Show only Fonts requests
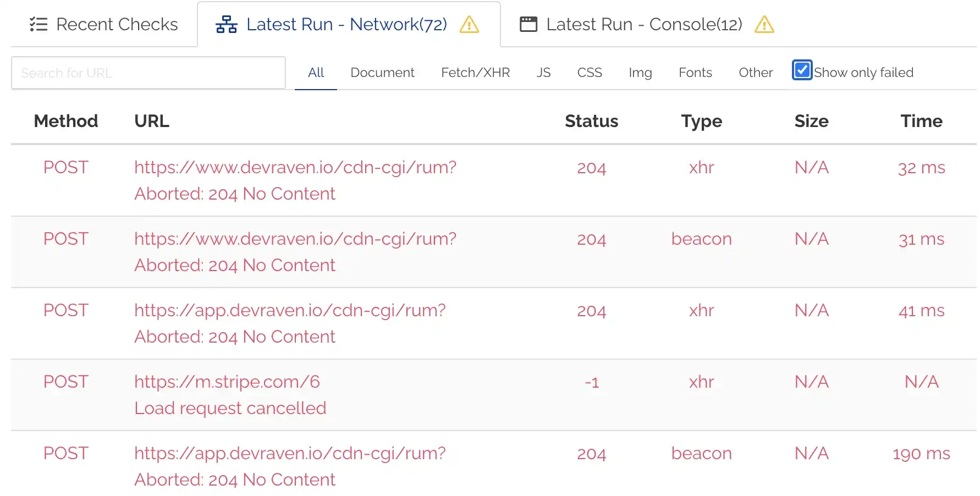 pos(695,72)
